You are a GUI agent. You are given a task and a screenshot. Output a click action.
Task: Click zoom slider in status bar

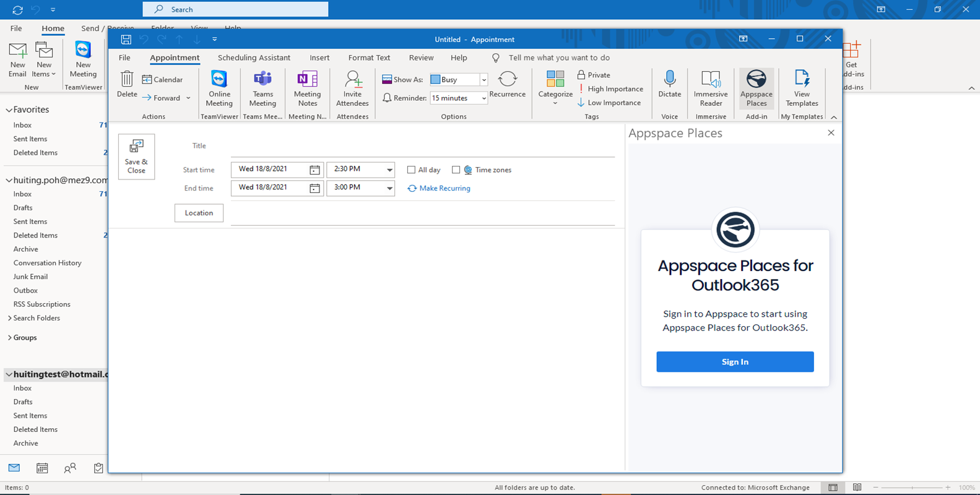click(x=912, y=488)
